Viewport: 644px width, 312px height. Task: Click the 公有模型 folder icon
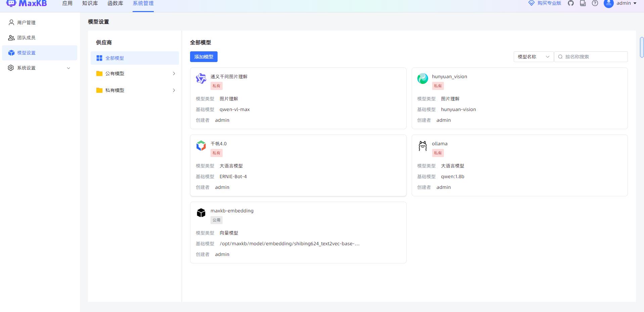click(99, 73)
